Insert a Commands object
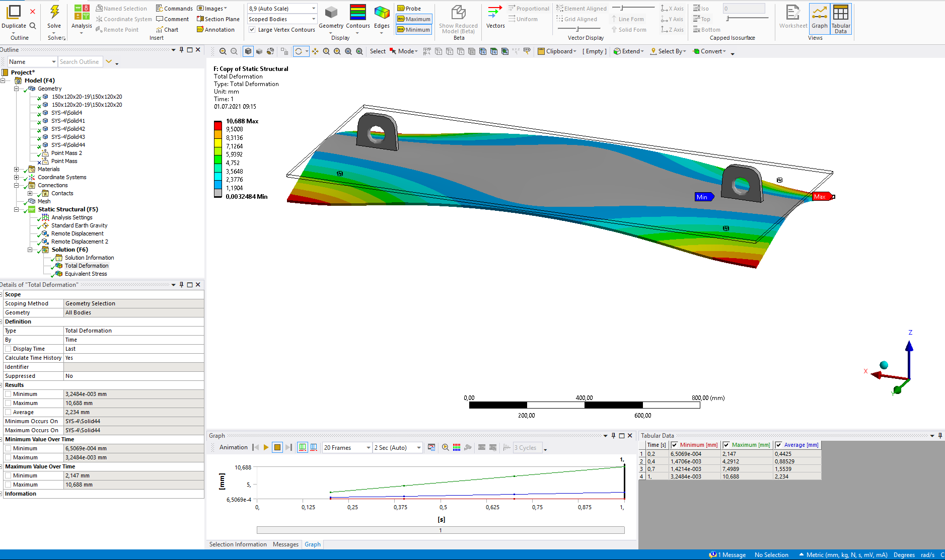Viewport: 945px width, 560px height. pos(174,9)
